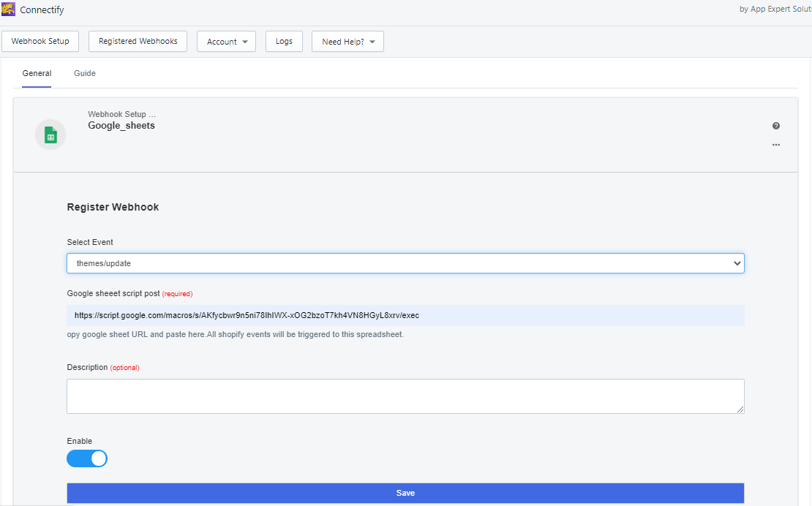Switch to the Guide tab

pyautogui.click(x=85, y=73)
